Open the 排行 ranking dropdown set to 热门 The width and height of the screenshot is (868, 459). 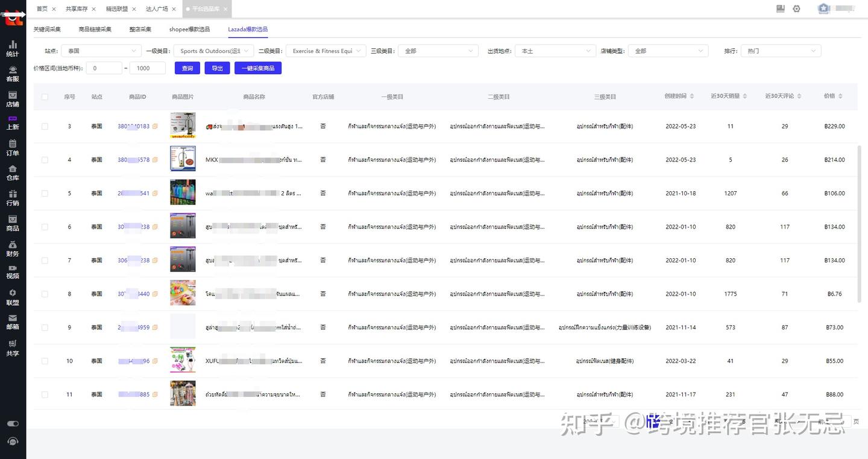[x=781, y=51]
